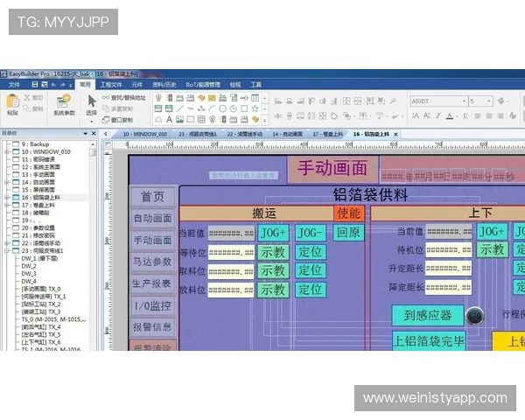
Task: Select the rectangle shape tool
Action: tap(244, 108)
